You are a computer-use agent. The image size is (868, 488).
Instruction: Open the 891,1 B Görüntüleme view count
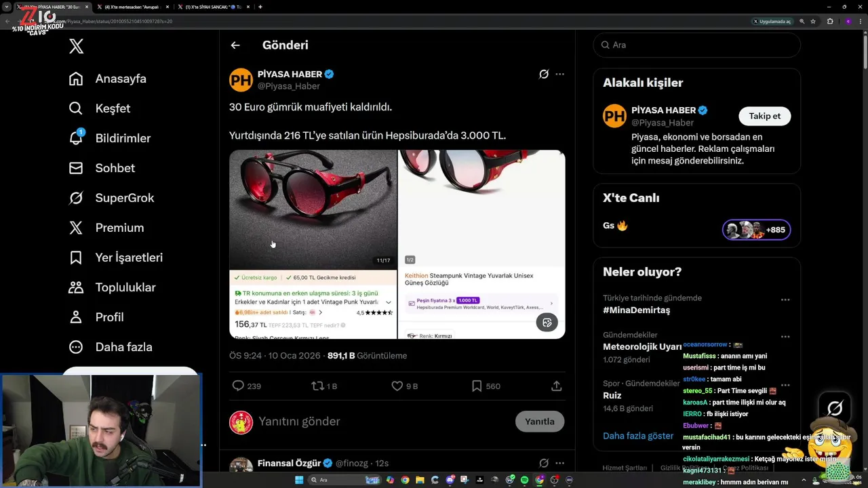367,356
